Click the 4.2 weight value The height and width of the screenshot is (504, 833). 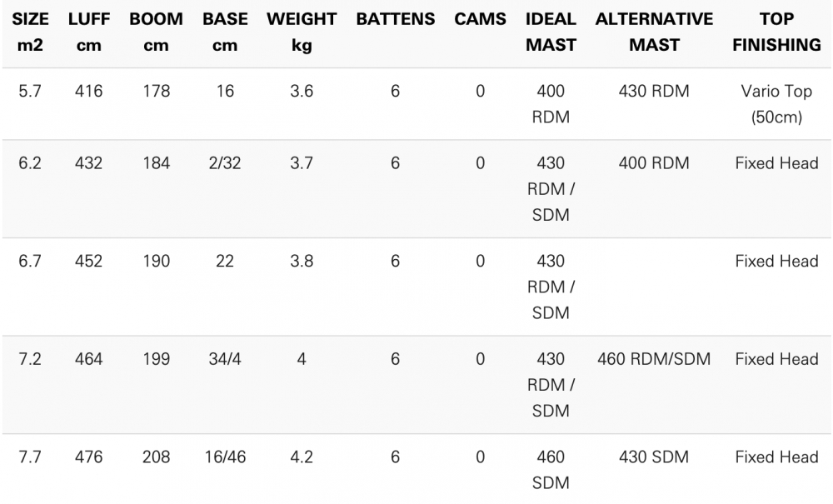click(302, 457)
